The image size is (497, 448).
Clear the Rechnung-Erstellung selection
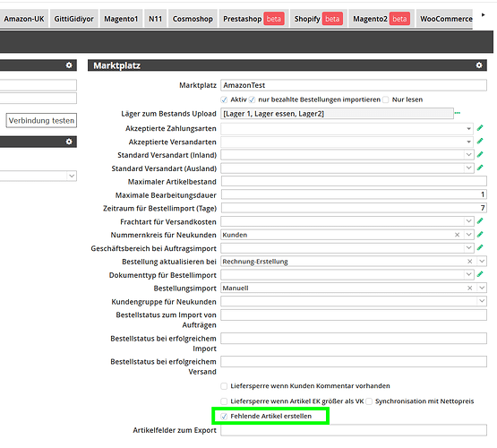tap(470, 262)
